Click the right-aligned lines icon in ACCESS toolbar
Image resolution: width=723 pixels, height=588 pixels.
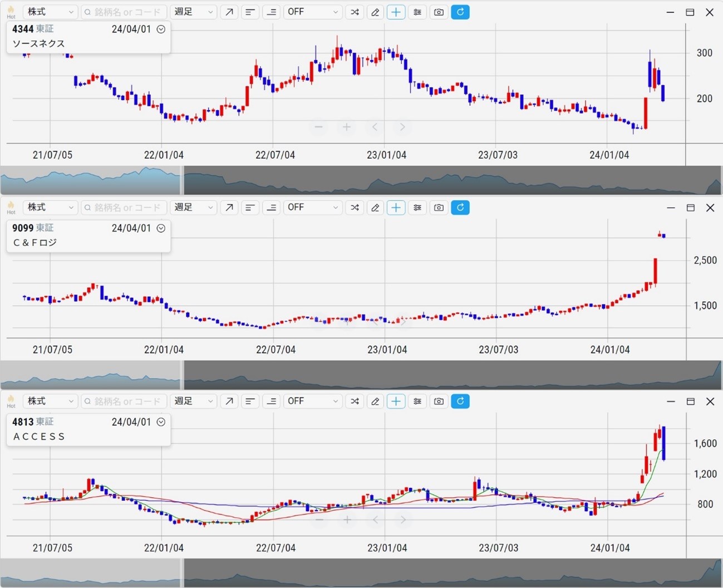[272, 401]
